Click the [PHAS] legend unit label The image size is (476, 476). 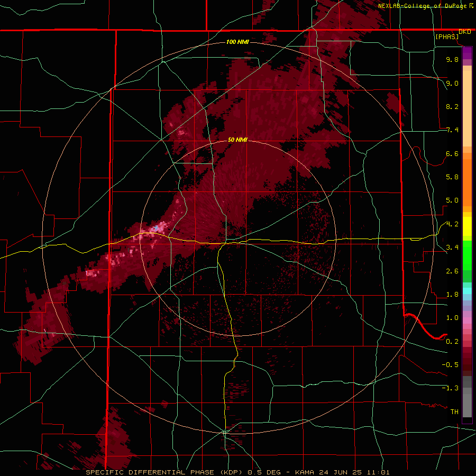pos(447,36)
